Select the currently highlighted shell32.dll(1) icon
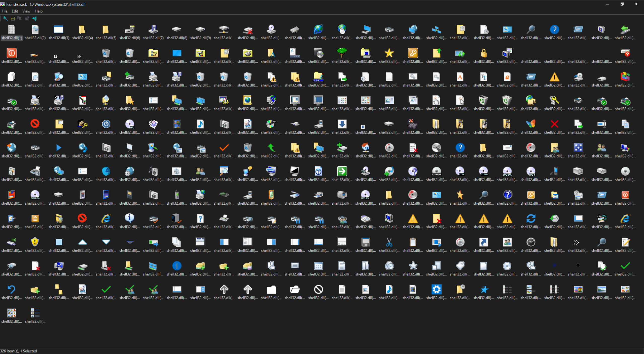The width and height of the screenshot is (644, 354). click(x=12, y=30)
